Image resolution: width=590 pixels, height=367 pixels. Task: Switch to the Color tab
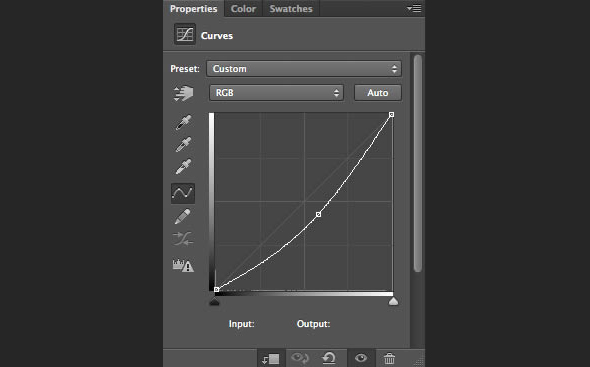tap(243, 9)
